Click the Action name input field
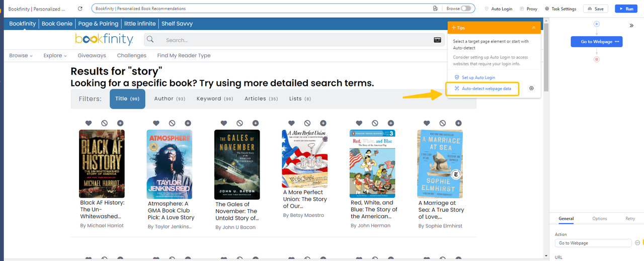This screenshot has width=644, height=261. pyautogui.click(x=593, y=243)
